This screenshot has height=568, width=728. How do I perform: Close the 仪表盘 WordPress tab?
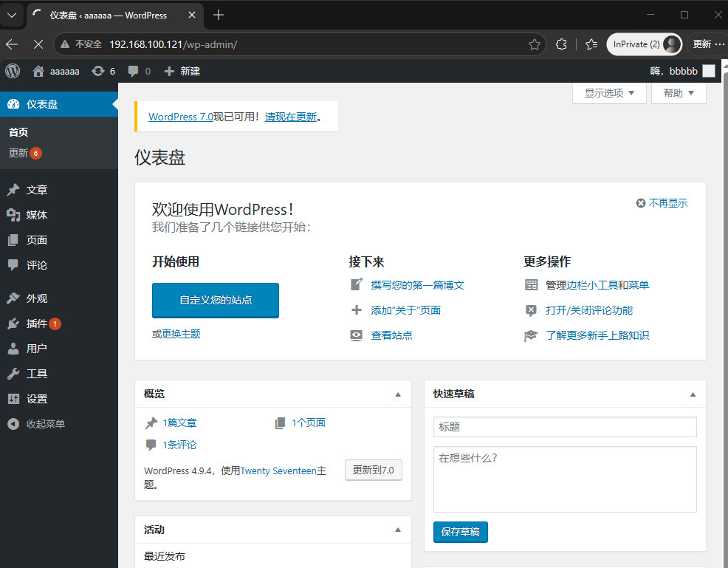pos(192,15)
